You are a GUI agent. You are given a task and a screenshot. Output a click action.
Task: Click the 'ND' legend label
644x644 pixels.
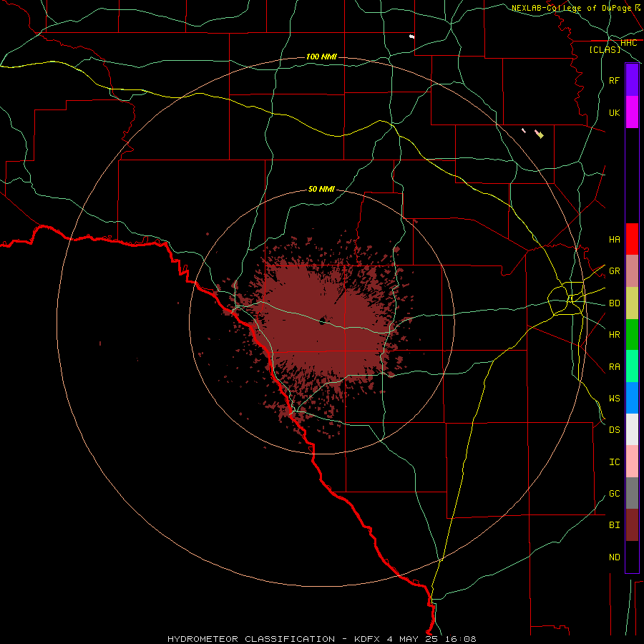tap(614, 557)
